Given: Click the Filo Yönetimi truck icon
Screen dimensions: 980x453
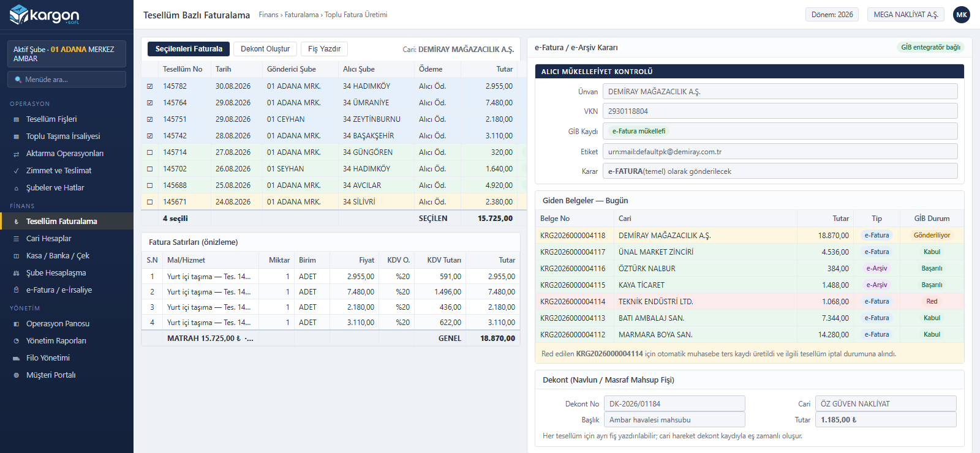Looking at the screenshot, I should [x=16, y=358].
